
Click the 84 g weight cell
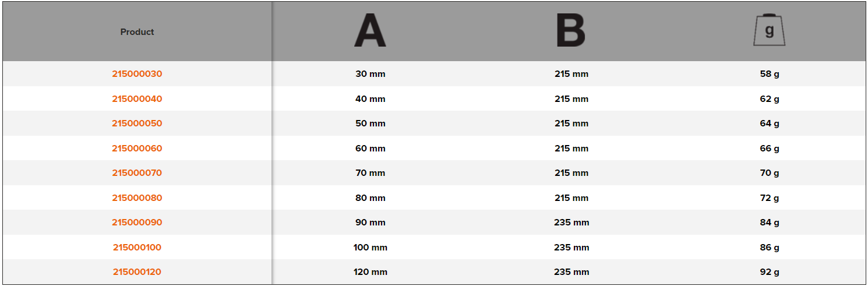769,223
